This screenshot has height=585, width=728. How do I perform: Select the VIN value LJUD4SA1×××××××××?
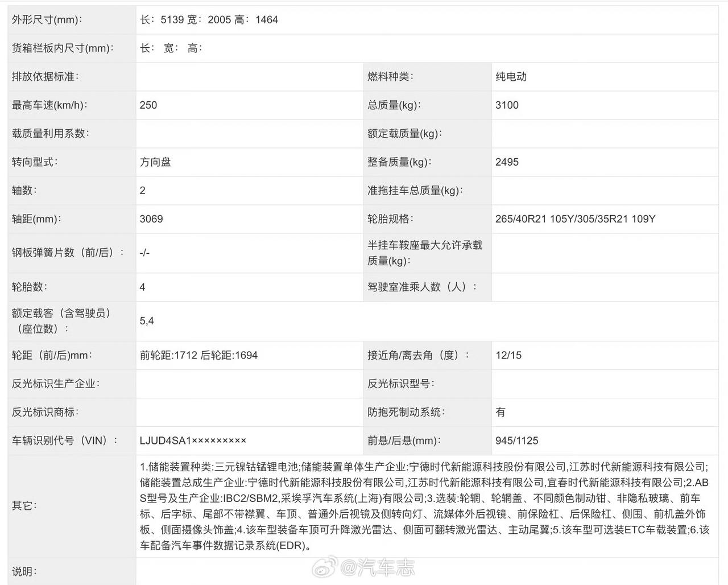coord(193,440)
